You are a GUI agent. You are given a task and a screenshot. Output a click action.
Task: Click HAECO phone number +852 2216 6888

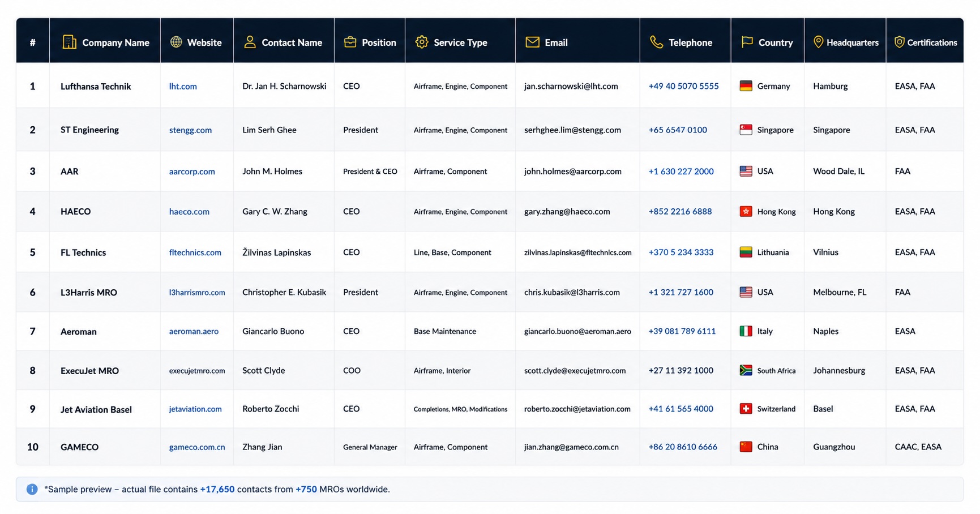(680, 211)
